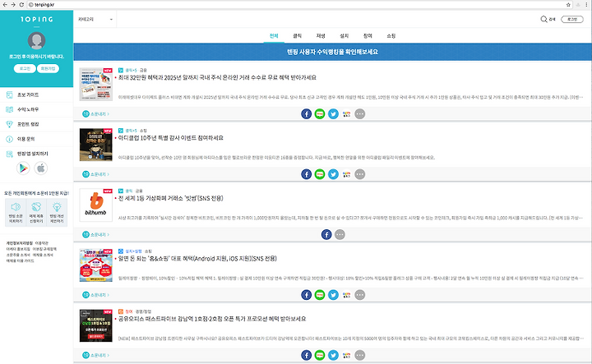Open the 아디클럽 10주년 headline
This screenshot has width=592, height=364.
point(171,138)
